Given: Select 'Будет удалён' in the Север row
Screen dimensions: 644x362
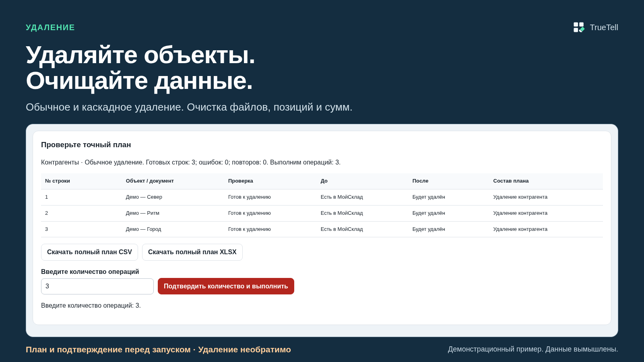Looking at the screenshot, I should [429, 197].
